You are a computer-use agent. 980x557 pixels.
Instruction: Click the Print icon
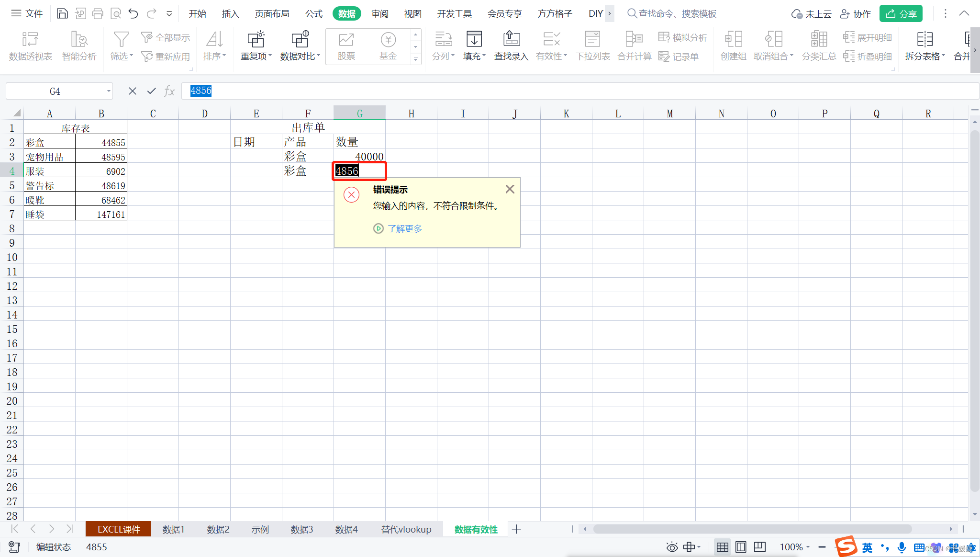(98, 13)
